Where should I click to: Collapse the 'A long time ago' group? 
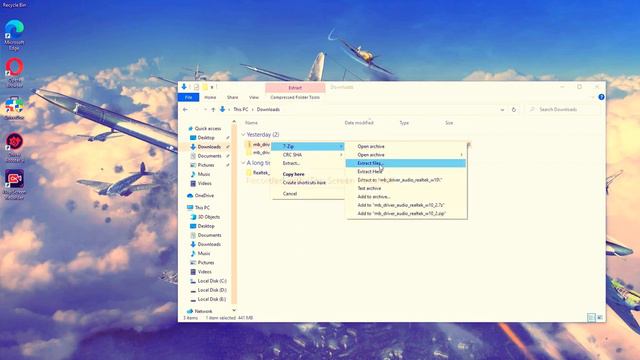pos(243,162)
